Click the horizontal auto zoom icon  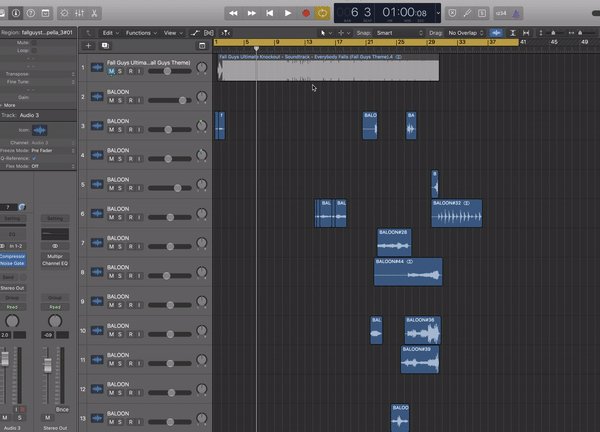tap(526, 33)
